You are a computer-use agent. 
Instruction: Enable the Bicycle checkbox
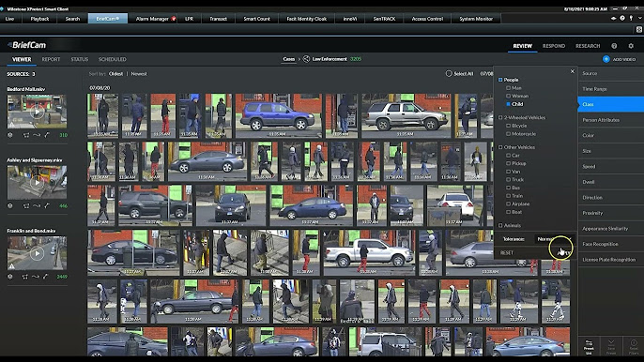coord(509,126)
